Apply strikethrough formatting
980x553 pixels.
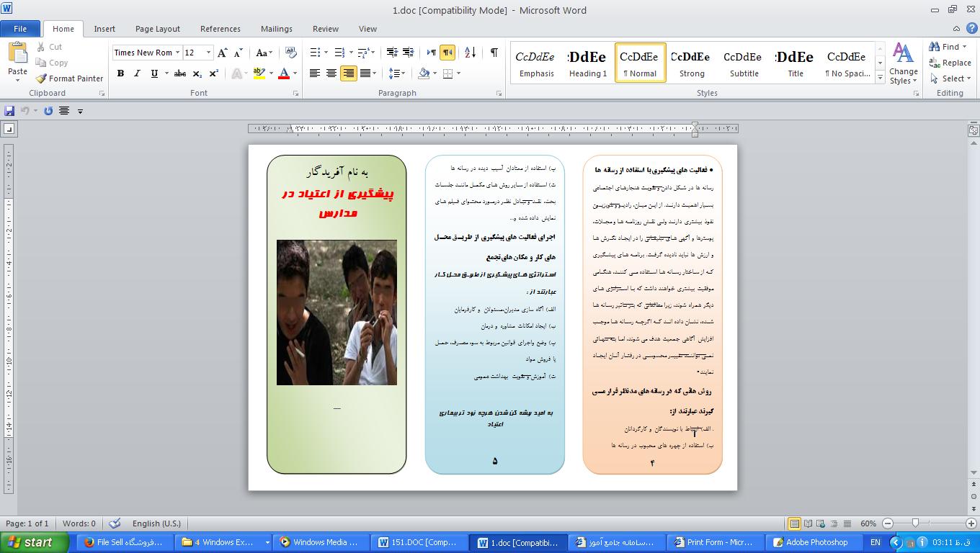pyautogui.click(x=180, y=73)
